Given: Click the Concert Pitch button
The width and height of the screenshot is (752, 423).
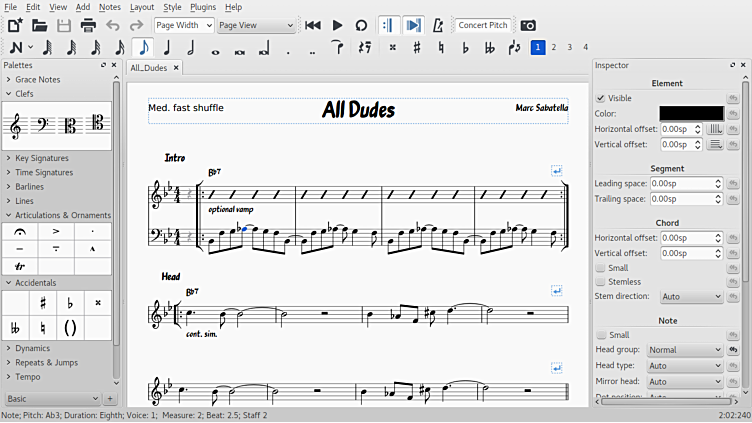Looking at the screenshot, I should (x=483, y=25).
